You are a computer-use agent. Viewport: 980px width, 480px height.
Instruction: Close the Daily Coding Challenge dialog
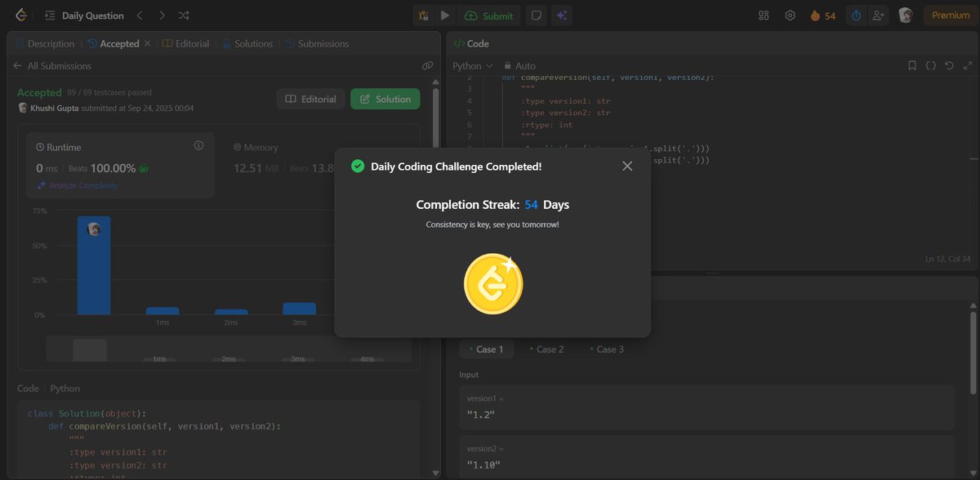pos(627,166)
